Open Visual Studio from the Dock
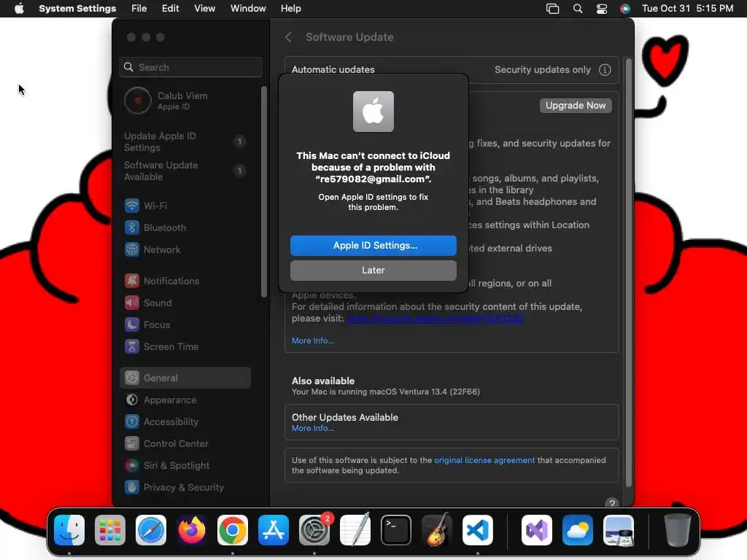 point(537,530)
